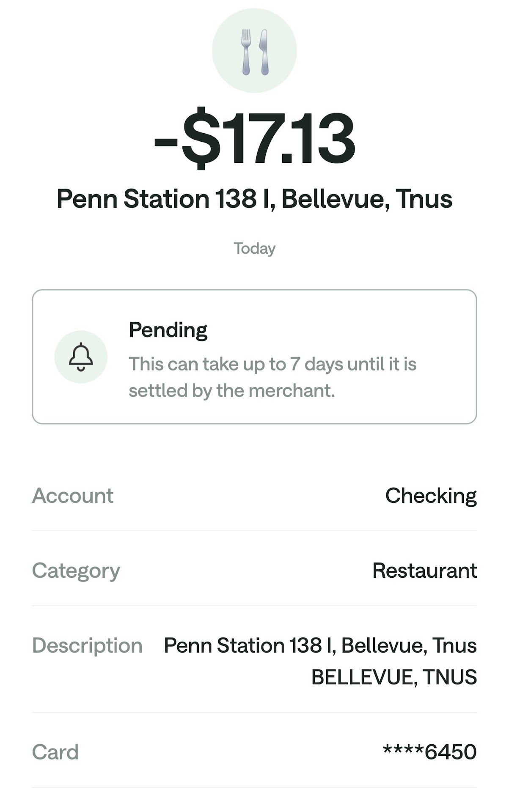509x812 pixels.
Task: Tap the card number ending in 6450
Action: tap(429, 752)
